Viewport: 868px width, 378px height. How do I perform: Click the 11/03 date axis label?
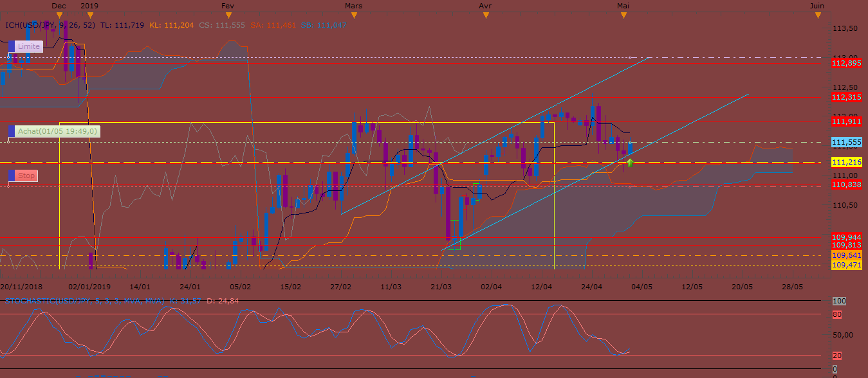pos(391,287)
